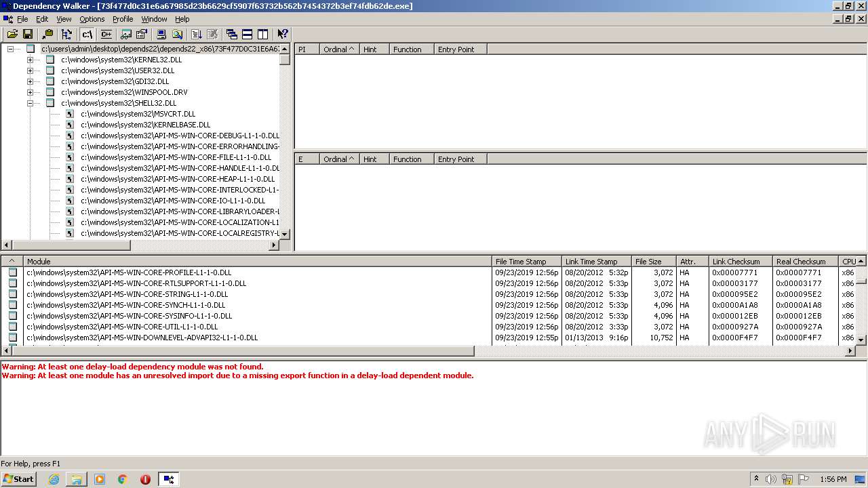This screenshot has width=868, height=488.
Task: Open Configure Module Search Order icon
Action: tap(177, 34)
